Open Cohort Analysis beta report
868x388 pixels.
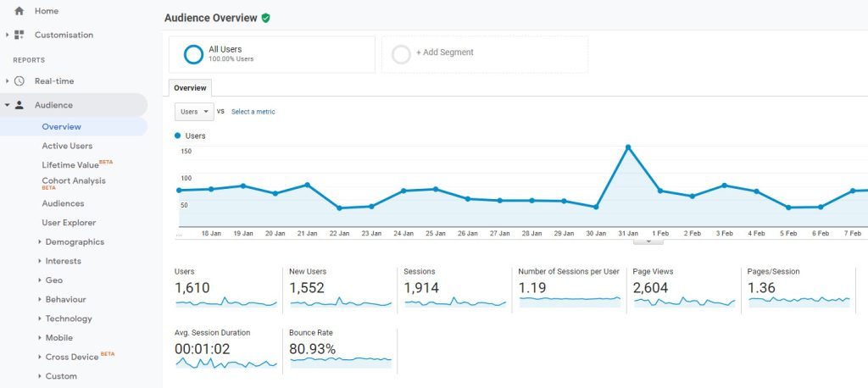[74, 181]
